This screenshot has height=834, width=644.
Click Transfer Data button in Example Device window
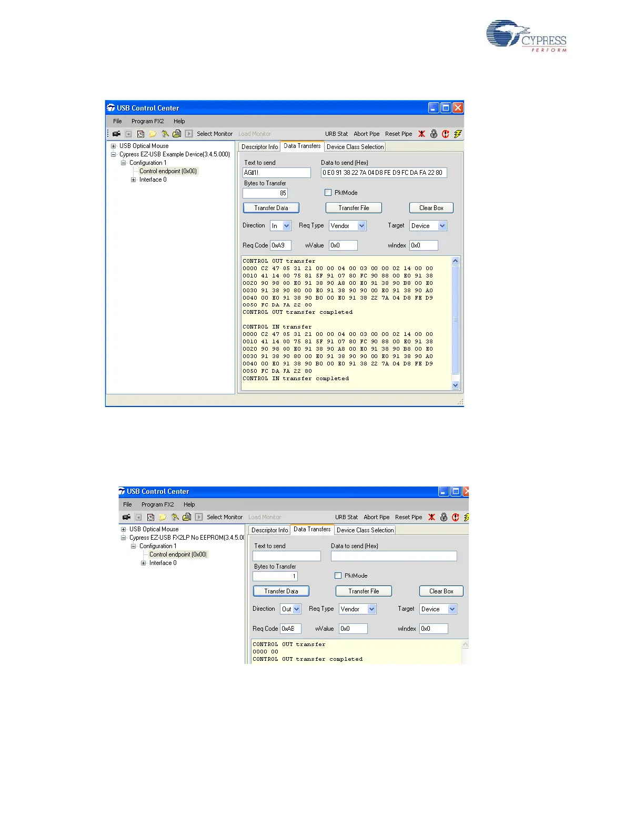click(271, 208)
